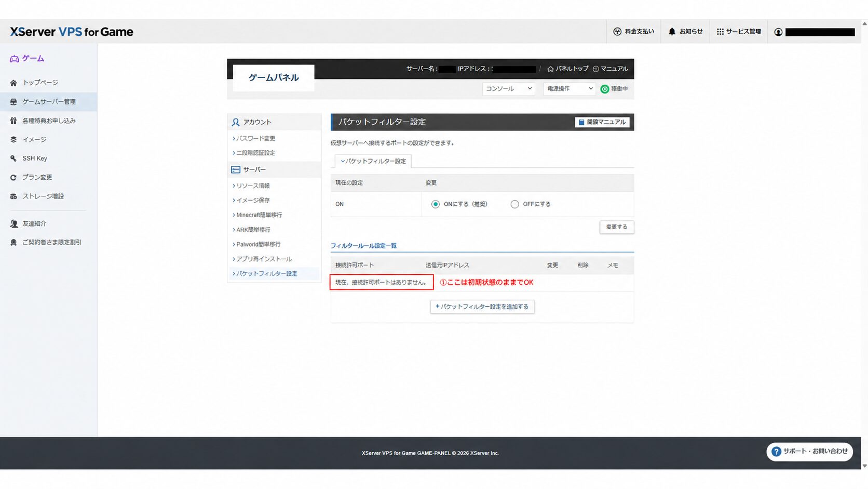Open プラン変更 in the sidebar

48,177
